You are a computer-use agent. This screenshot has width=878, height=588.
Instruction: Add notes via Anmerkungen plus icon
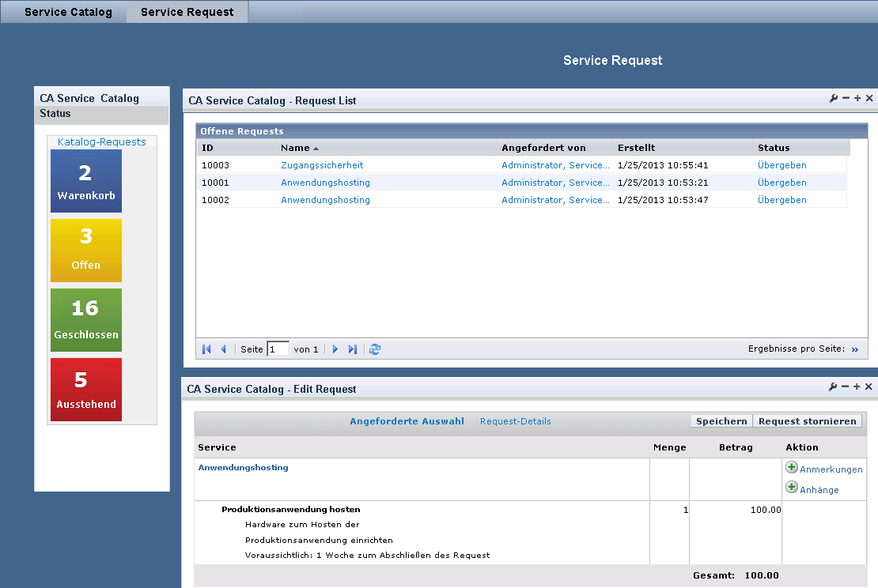[x=792, y=468]
